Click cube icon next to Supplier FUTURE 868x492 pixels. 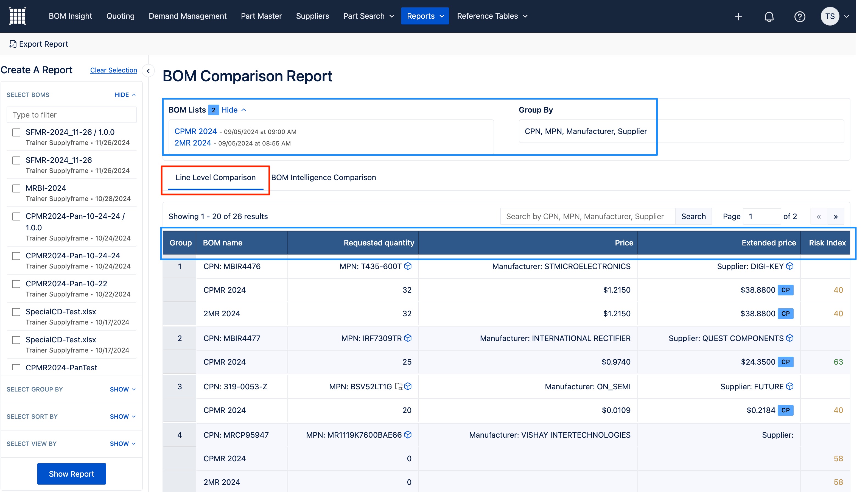(x=790, y=387)
